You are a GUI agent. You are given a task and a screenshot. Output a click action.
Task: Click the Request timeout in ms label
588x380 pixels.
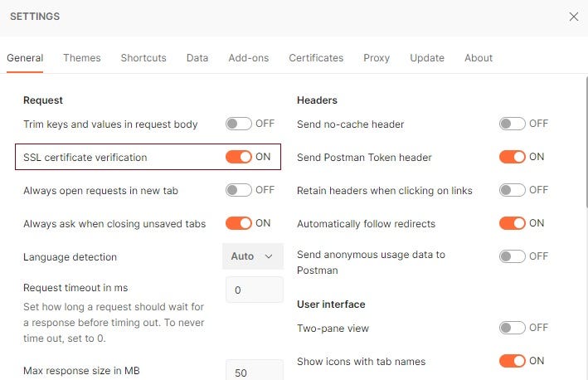click(x=75, y=288)
